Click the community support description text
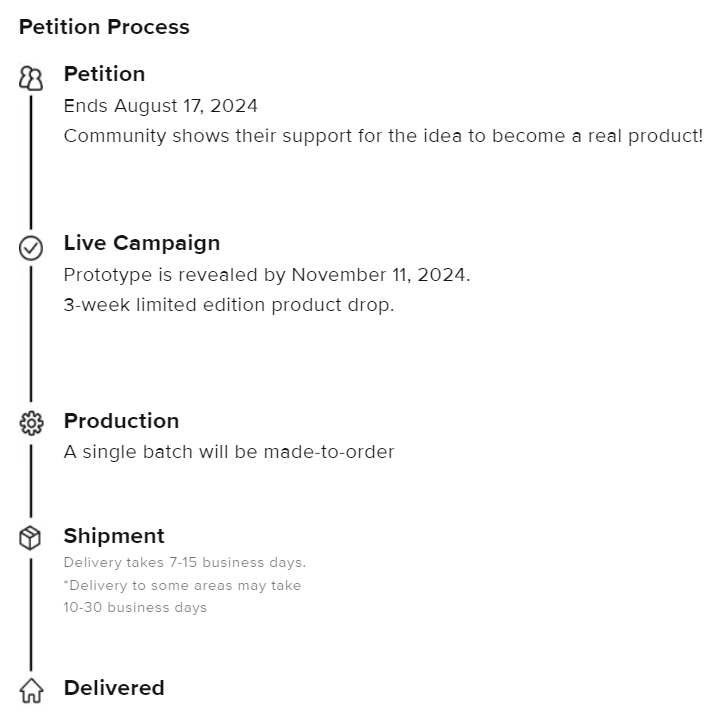The width and height of the screenshot is (724, 727). point(383,136)
